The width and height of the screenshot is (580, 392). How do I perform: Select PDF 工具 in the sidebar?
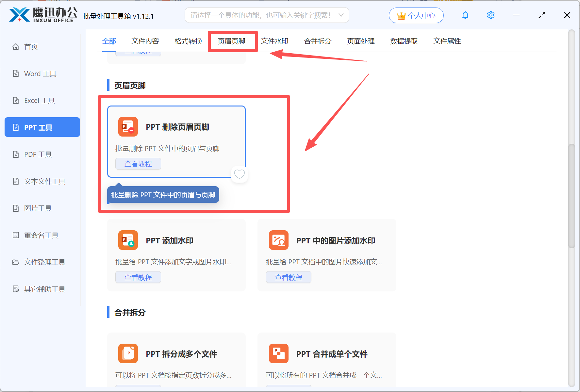[38, 155]
